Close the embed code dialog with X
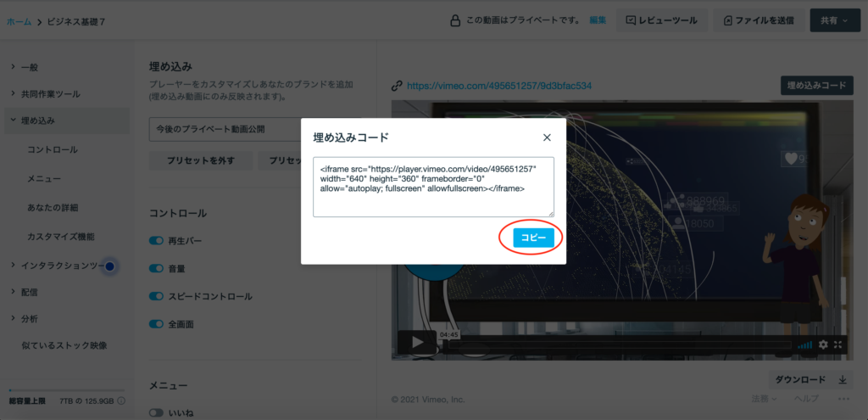This screenshot has width=868, height=420. click(x=547, y=137)
